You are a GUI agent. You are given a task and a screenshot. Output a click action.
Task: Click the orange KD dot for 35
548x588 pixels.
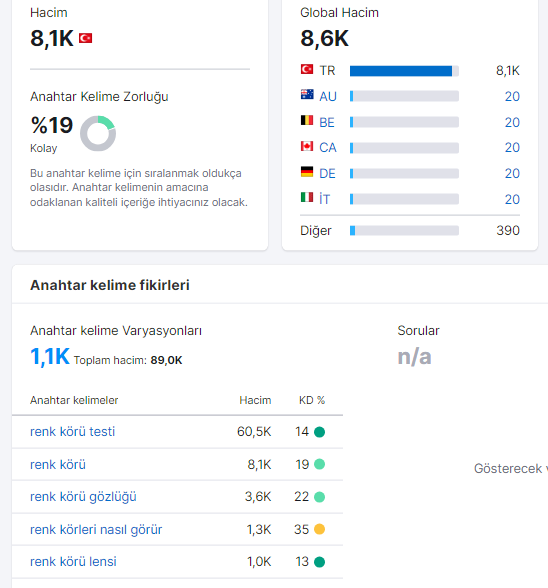[319, 529]
